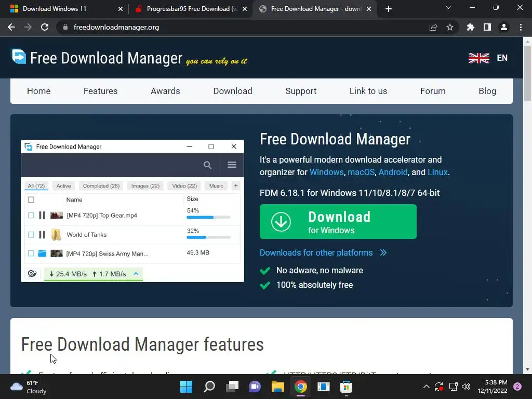Go to the Awards page
The image size is (532, 399).
pyautogui.click(x=165, y=91)
